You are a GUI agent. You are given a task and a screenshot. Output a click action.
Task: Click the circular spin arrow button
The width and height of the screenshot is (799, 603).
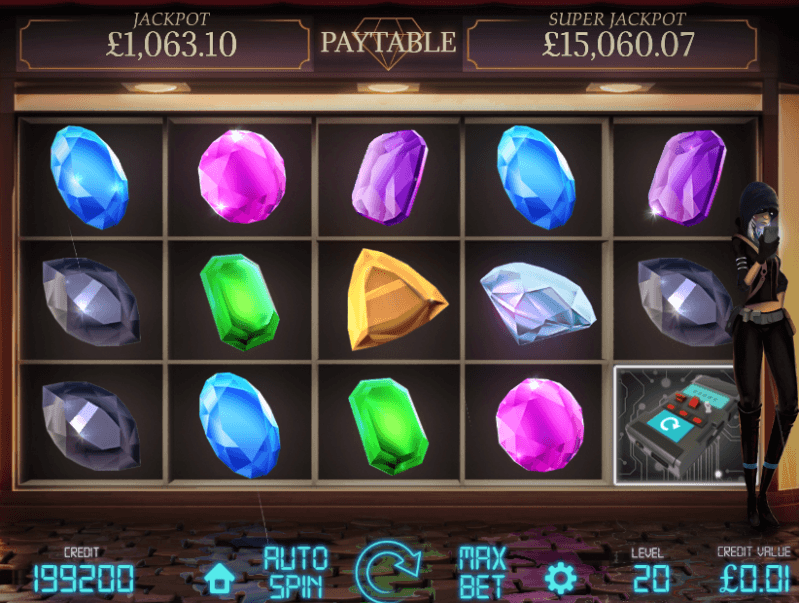coord(390,571)
